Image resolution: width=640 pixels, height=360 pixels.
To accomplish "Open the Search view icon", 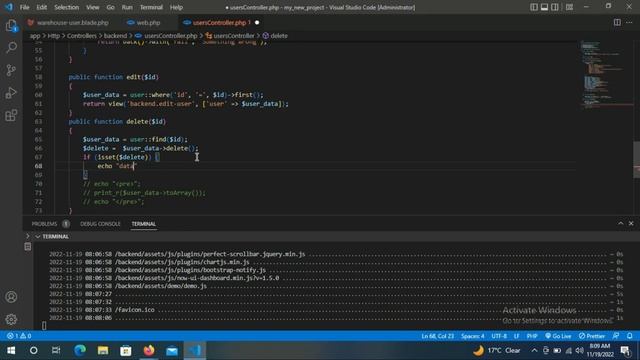I will (11, 48).
